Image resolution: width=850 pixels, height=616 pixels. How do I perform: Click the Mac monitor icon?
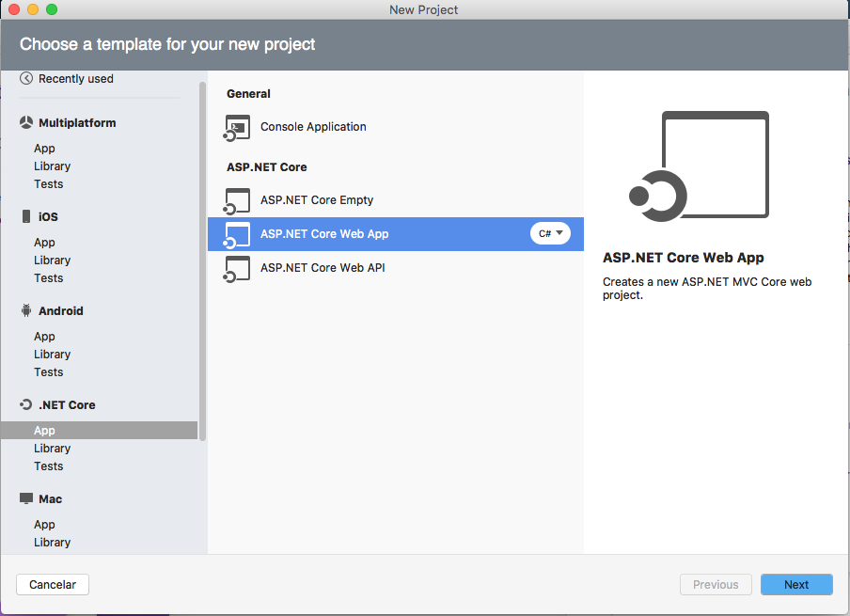click(x=26, y=498)
